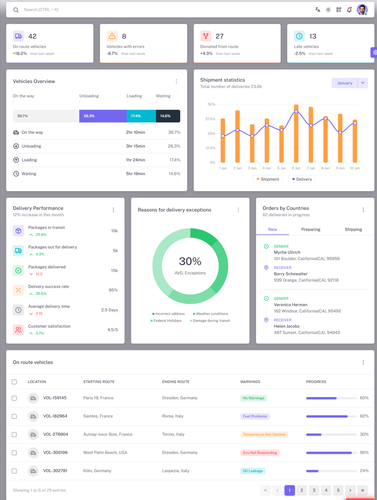Toggle Damage during transit legend item

click(210, 321)
